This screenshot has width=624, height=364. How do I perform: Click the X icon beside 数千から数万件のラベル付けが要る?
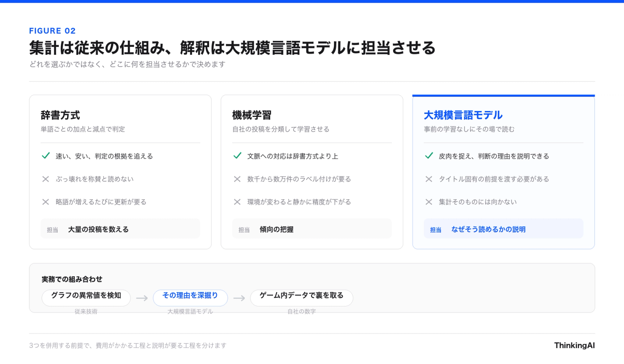pyautogui.click(x=237, y=179)
